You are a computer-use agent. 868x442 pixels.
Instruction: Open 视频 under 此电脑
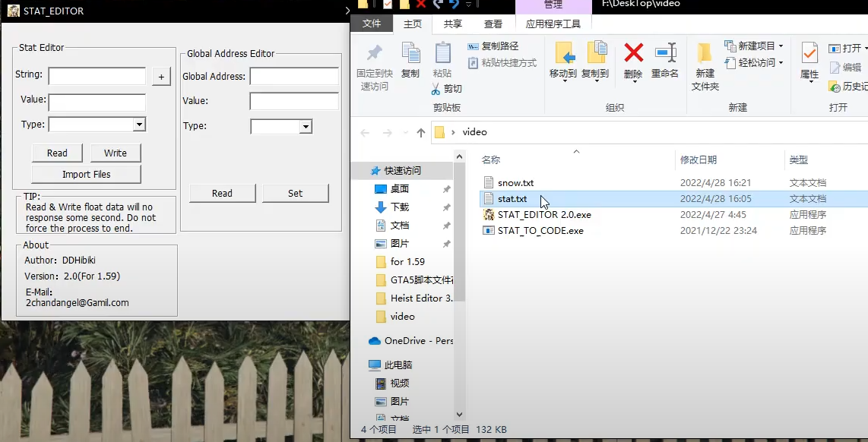point(400,384)
